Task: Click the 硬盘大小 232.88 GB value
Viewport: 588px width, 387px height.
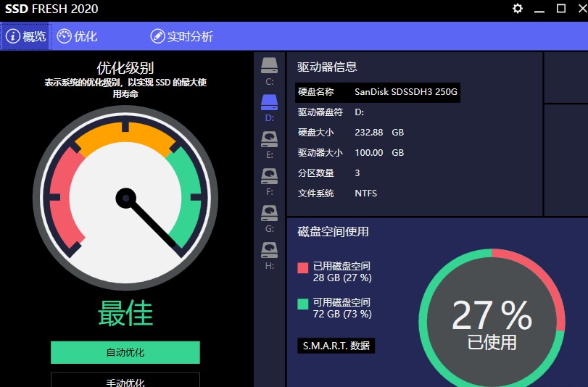Action: click(x=379, y=133)
